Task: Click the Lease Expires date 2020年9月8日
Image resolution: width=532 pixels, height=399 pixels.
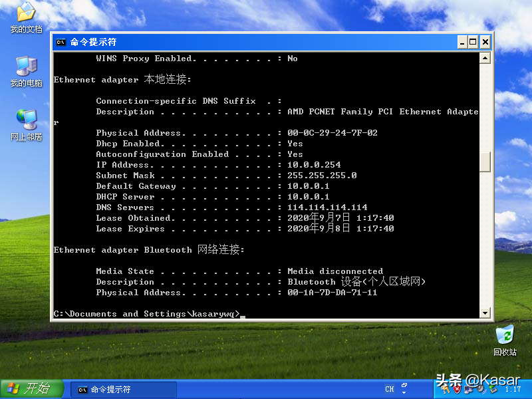Action: [319, 228]
